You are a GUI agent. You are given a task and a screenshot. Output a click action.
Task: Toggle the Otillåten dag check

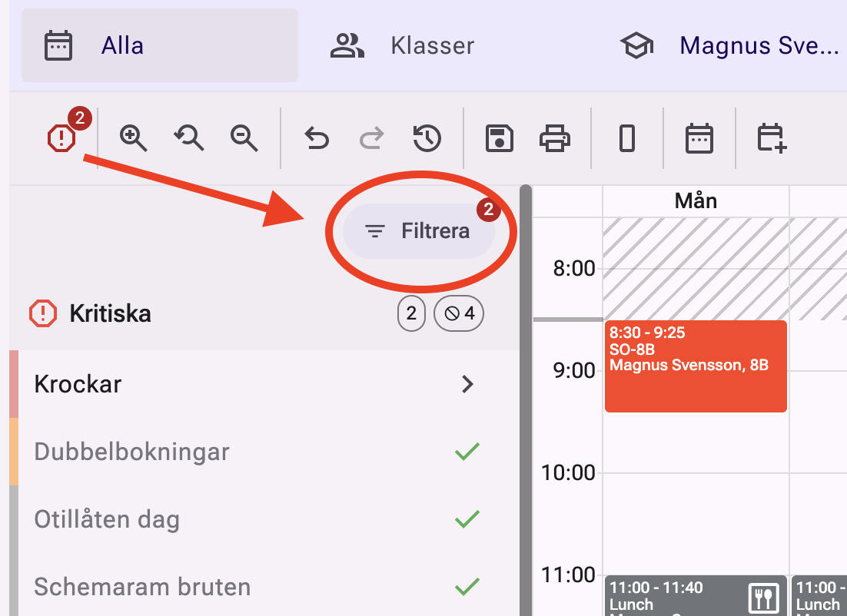(467, 519)
